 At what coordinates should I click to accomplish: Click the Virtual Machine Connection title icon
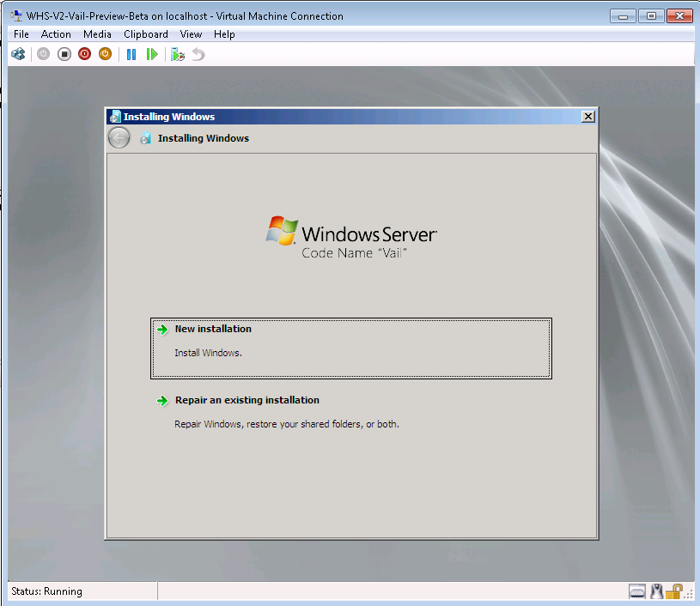click(16, 15)
